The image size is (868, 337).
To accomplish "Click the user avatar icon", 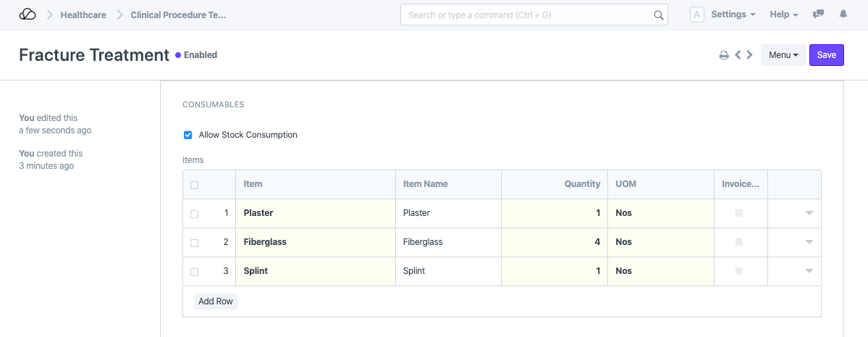I will pyautogui.click(x=696, y=14).
